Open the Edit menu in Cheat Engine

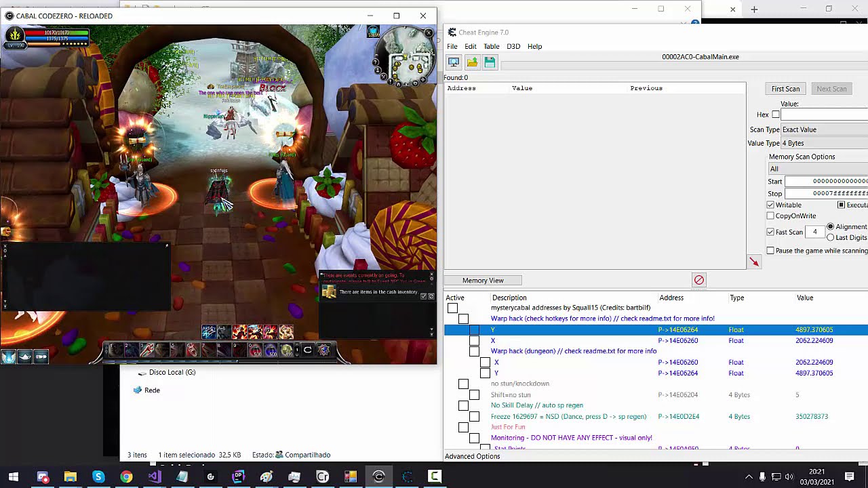[470, 46]
